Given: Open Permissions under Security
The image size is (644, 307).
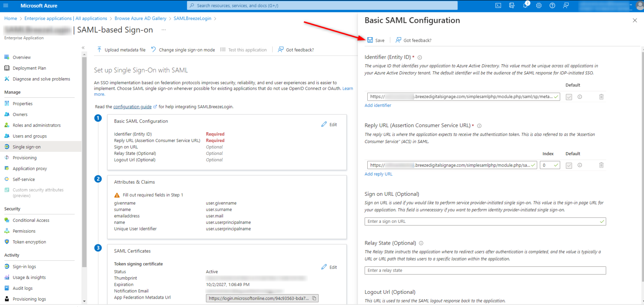Looking at the screenshot, I should [x=24, y=231].
